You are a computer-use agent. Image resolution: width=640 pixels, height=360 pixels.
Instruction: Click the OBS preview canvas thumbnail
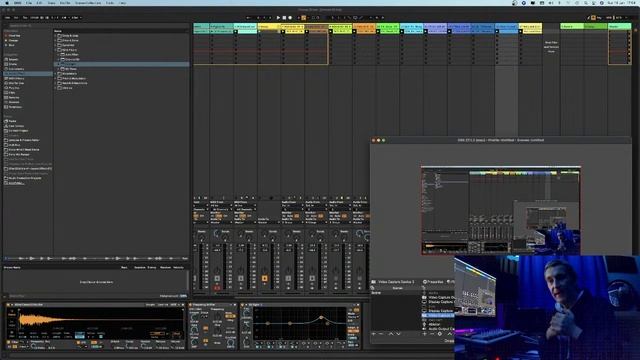tap(501, 211)
